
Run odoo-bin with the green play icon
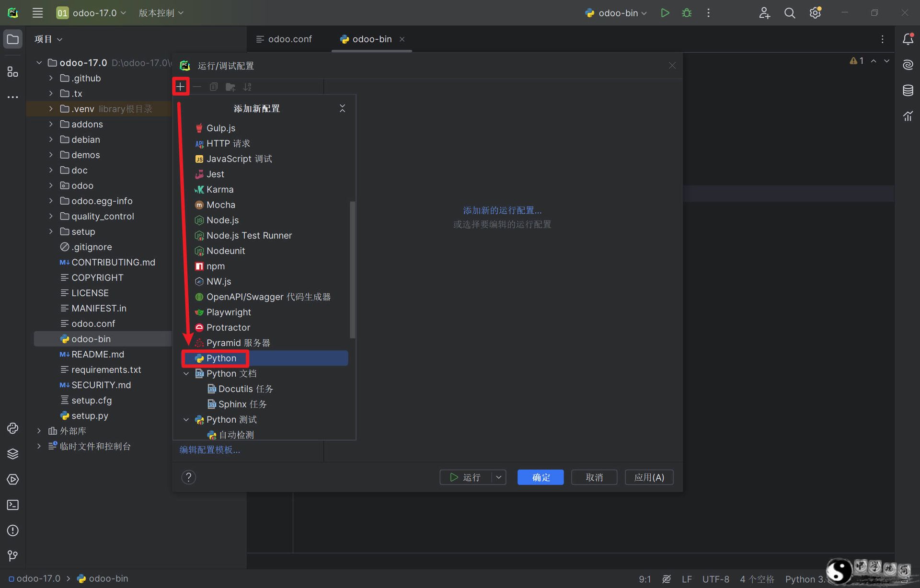665,13
